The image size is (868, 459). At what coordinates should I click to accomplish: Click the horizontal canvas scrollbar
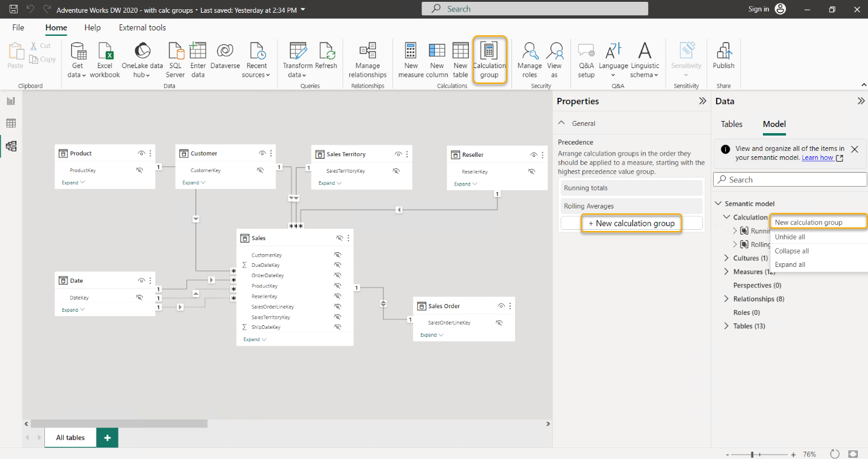coord(120,424)
